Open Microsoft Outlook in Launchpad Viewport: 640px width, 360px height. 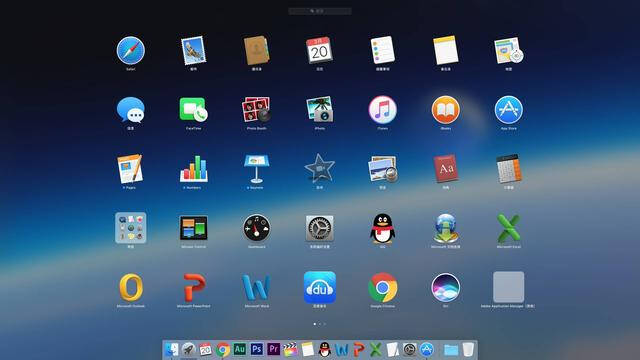(131, 287)
